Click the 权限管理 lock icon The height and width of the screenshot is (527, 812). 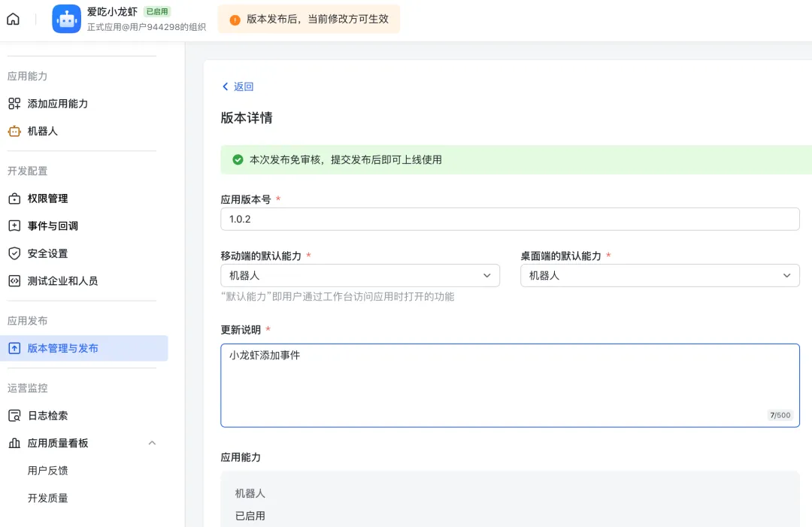pos(14,198)
